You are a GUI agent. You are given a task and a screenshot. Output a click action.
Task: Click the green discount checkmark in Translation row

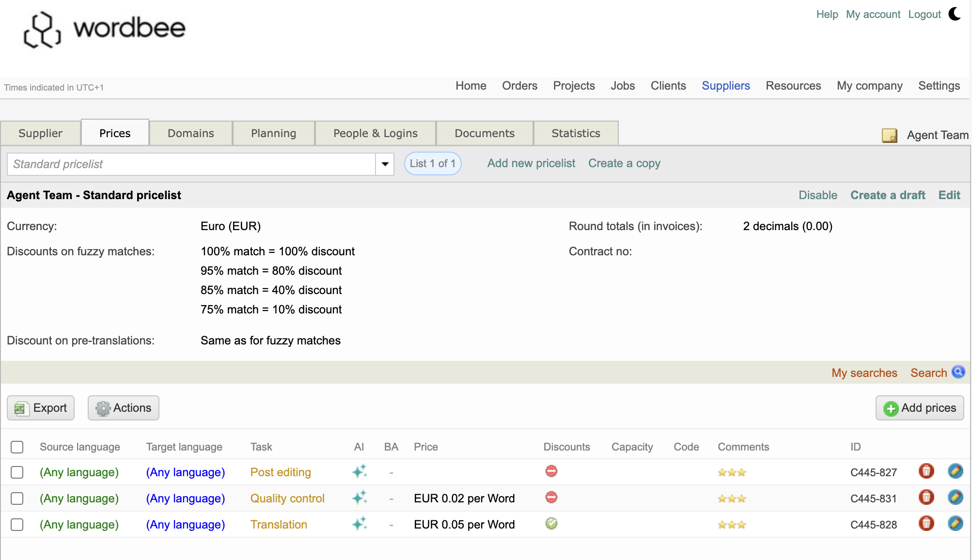click(551, 524)
